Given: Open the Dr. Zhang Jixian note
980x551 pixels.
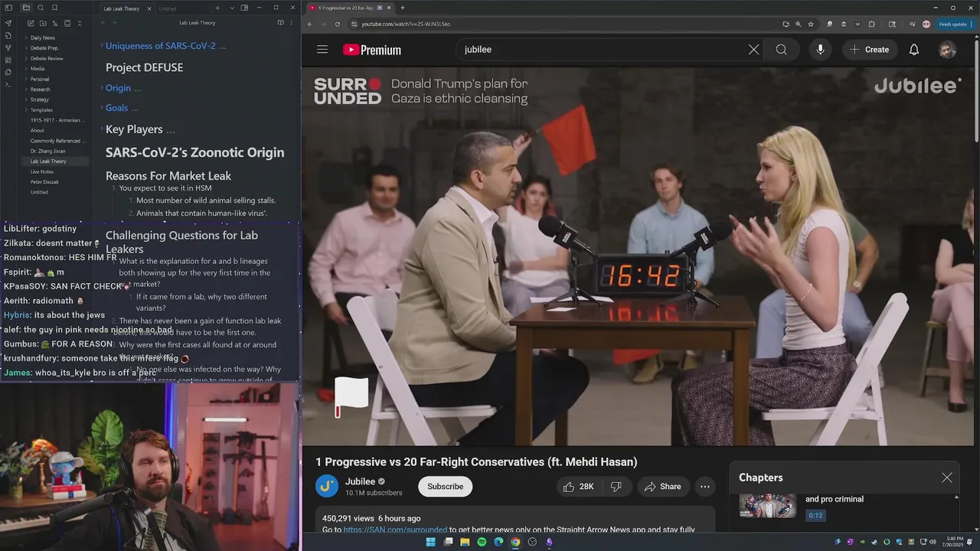Looking at the screenshot, I should 47,152.
